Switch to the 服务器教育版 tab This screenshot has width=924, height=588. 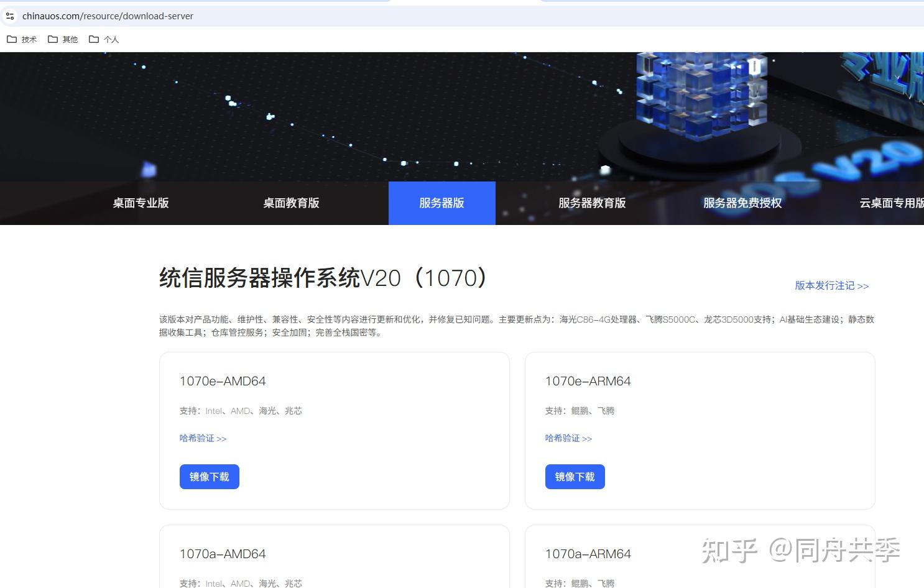click(x=592, y=203)
